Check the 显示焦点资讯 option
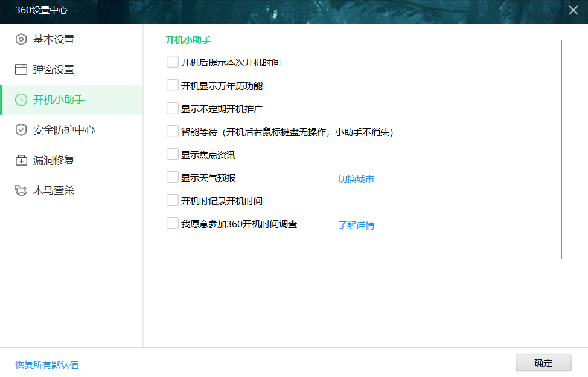The width and height of the screenshot is (588, 377). (173, 154)
